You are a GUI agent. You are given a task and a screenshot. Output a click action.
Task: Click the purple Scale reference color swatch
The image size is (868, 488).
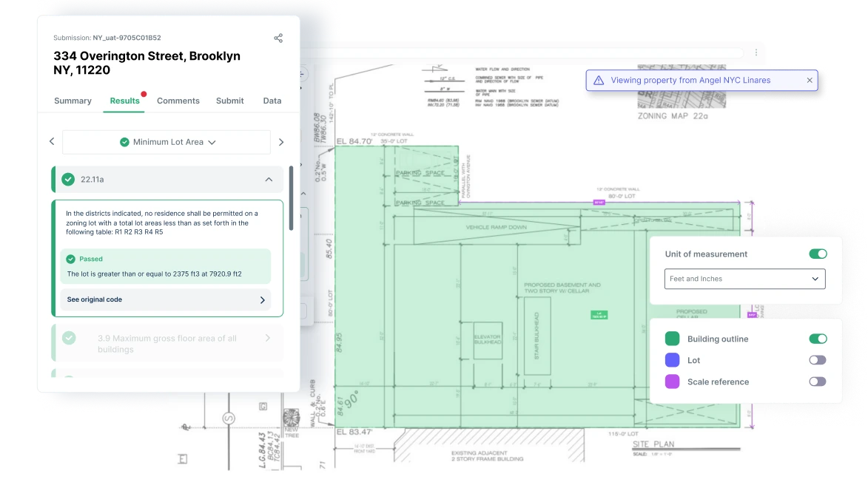[x=672, y=382]
